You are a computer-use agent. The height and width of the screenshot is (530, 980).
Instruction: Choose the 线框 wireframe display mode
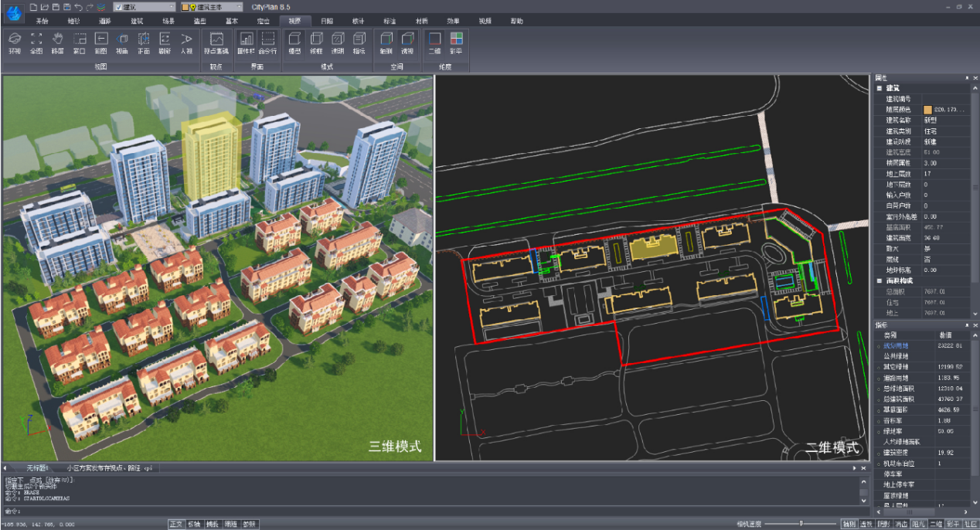(x=316, y=39)
